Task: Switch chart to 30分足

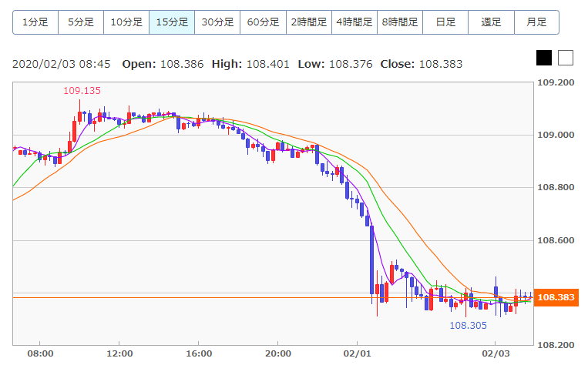Action: pos(217,22)
